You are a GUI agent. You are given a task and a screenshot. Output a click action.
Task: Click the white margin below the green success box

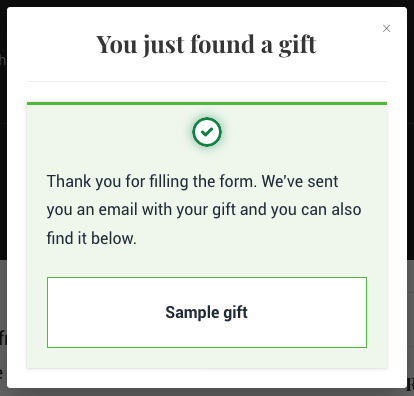point(207,378)
